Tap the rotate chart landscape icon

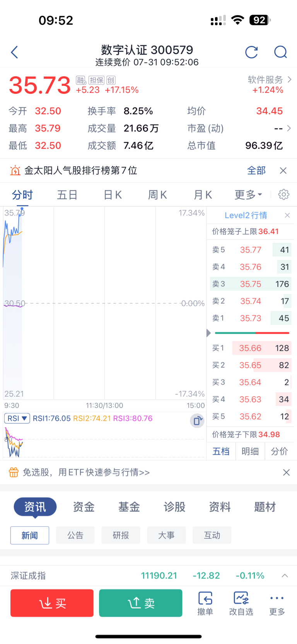tap(197, 420)
